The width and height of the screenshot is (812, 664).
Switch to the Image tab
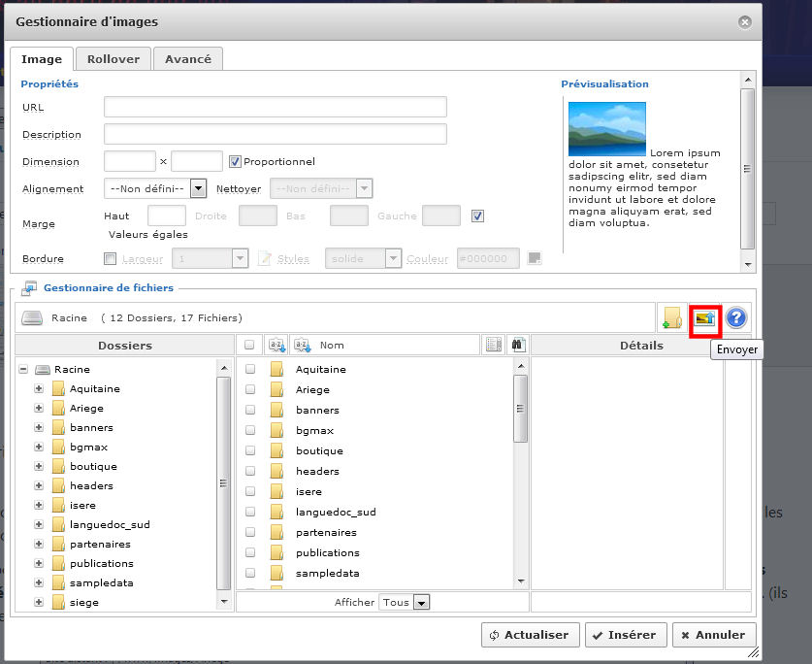tap(42, 59)
